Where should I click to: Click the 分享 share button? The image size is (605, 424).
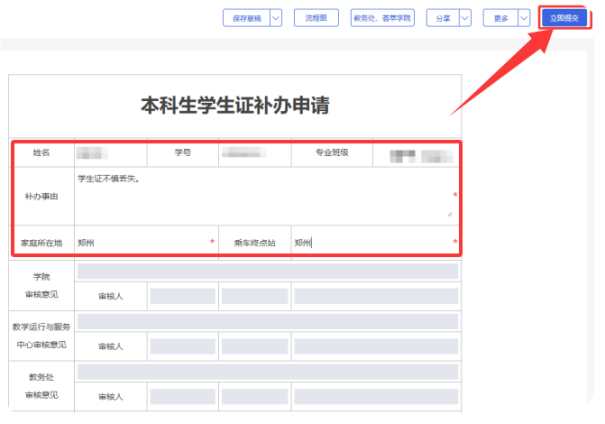441,18
